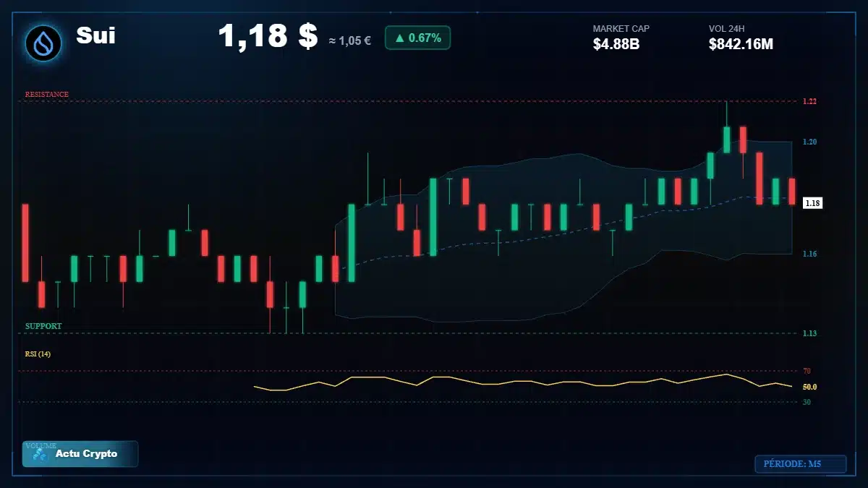Image resolution: width=868 pixels, height=488 pixels.
Task: Click the Actu Crypto cube logo
Action: tap(41, 454)
